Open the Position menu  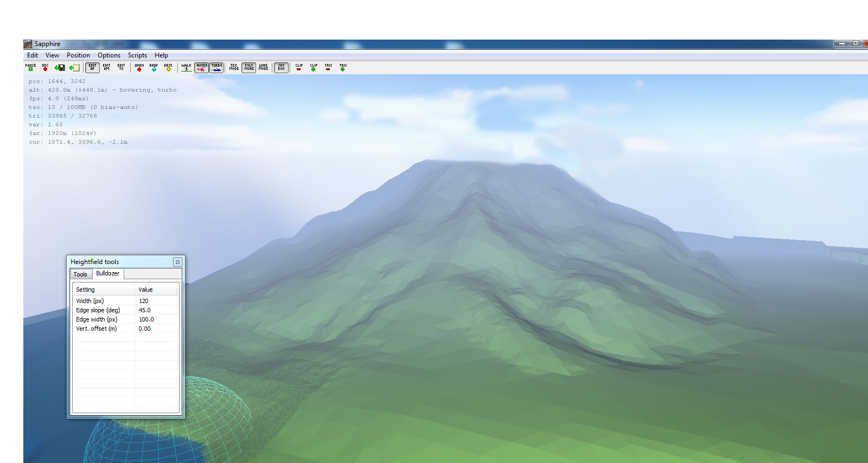tap(78, 55)
